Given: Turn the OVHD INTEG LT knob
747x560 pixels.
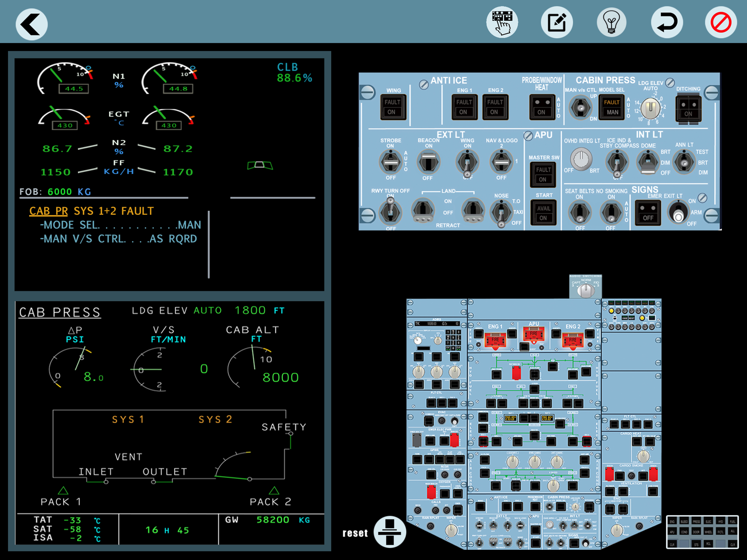Looking at the screenshot, I should (581, 159).
